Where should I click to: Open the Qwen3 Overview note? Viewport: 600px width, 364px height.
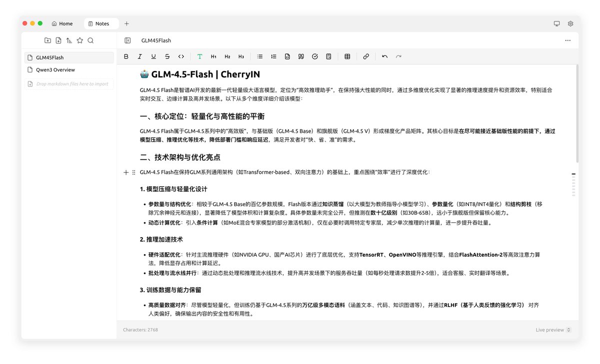pyautogui.click(x=69, y=70)
